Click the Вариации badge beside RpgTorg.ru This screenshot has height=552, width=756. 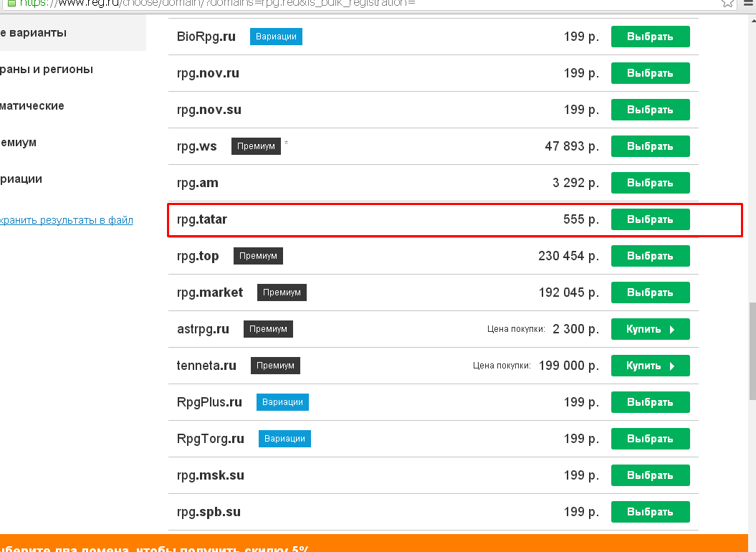click(x=284, y=439)
